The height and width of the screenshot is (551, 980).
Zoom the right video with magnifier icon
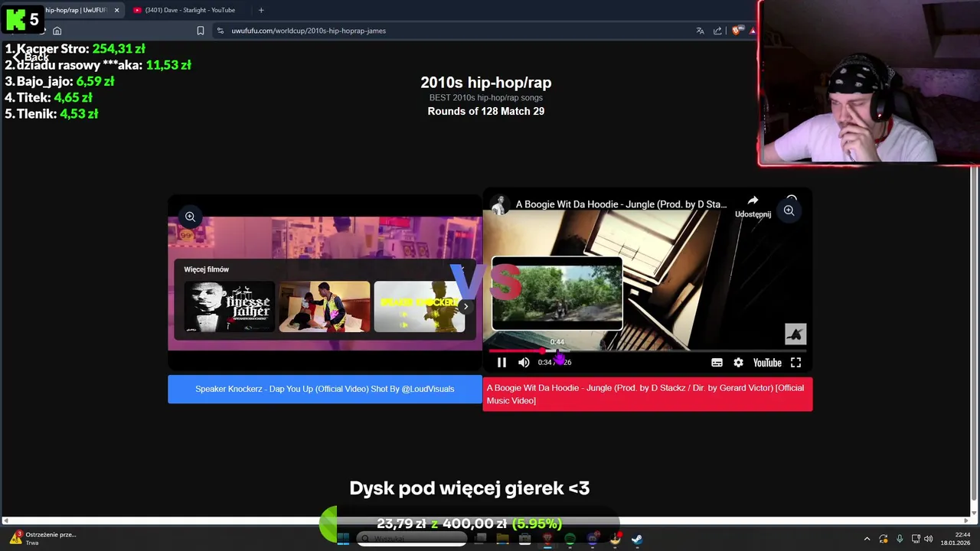789,210
